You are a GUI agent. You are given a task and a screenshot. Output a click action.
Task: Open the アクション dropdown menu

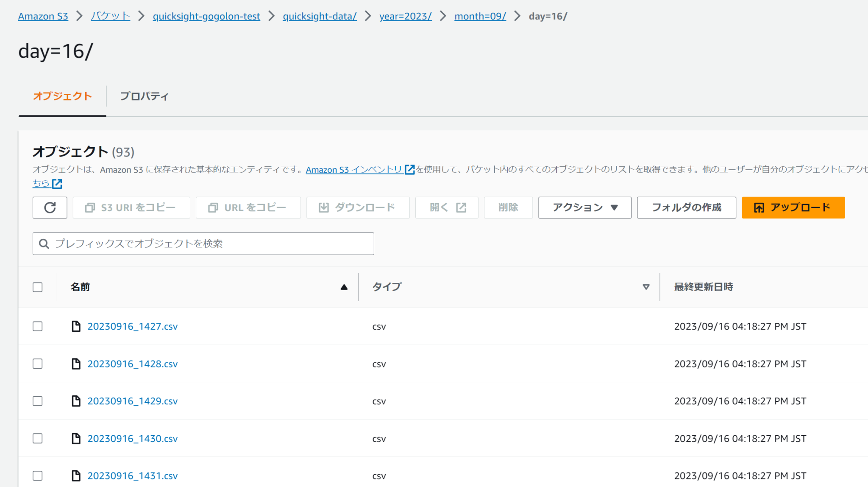pyautogui.click(x=584, y=207)
